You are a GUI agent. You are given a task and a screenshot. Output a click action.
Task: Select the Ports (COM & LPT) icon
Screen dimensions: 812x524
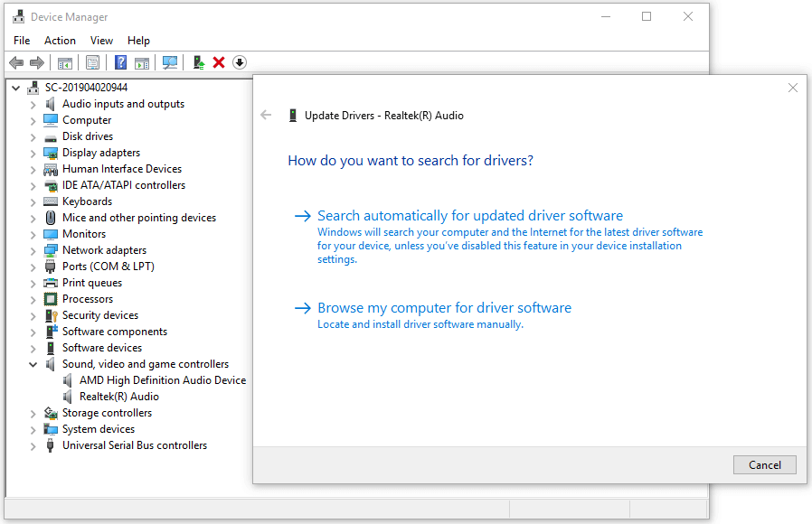pyautogui.click(x=51, y=267)
